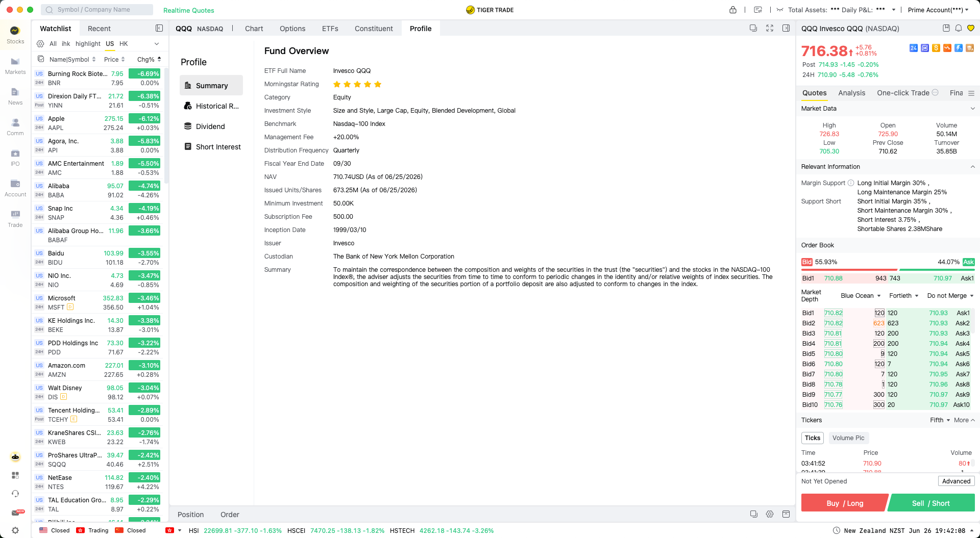
Task: Sort watchlist by Chg% column
Action: (x=149, y=59)
